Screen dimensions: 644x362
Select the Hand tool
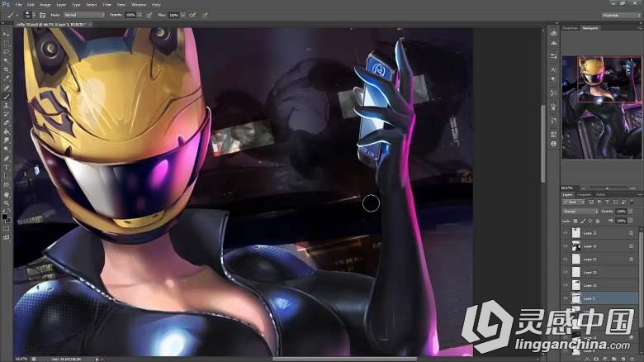6,194
